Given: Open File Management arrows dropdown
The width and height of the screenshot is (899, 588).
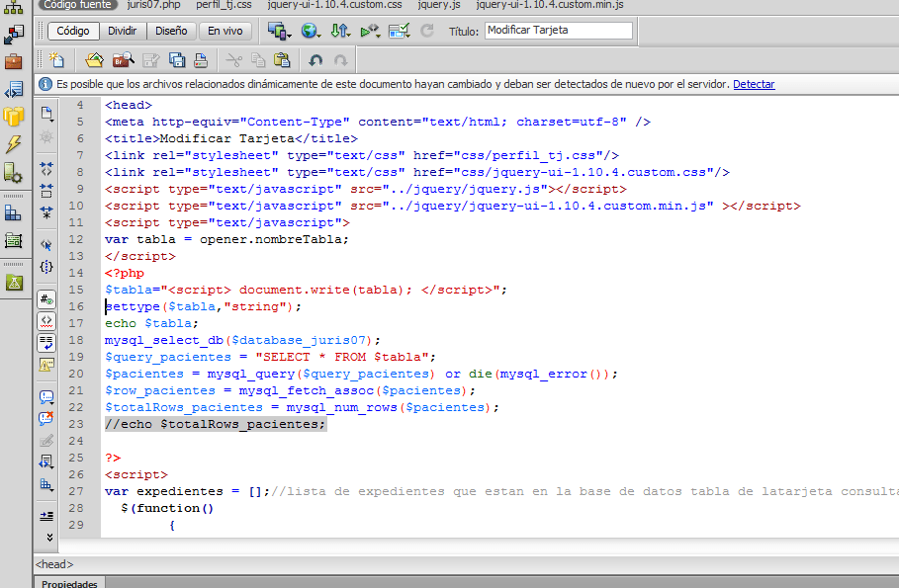Looking at the screenshot, I should [x=340, y=31].
